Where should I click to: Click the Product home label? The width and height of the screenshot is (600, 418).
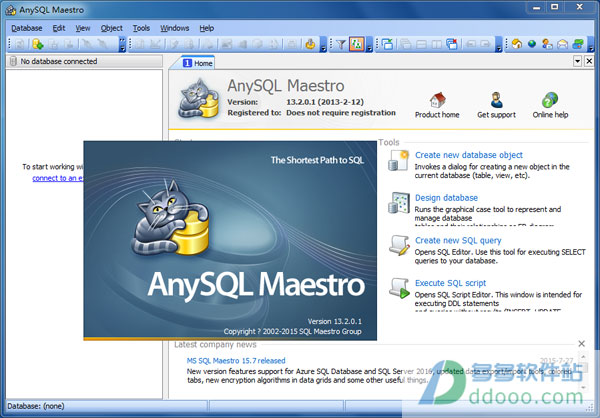click(437, 114)
